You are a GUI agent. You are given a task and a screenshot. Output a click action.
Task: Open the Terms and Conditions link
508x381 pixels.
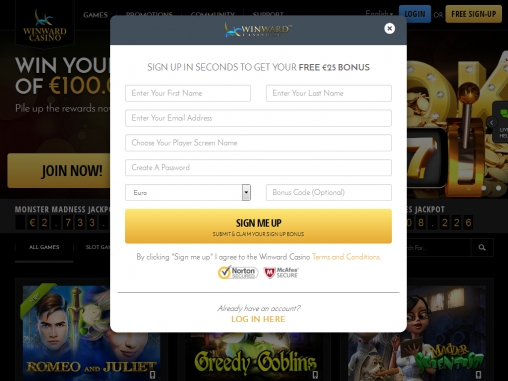(346, 257)
